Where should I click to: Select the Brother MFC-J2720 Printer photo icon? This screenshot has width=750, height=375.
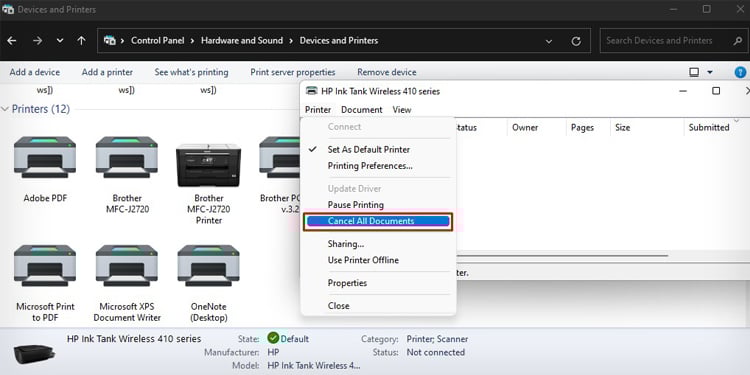(x=209, y=165)
